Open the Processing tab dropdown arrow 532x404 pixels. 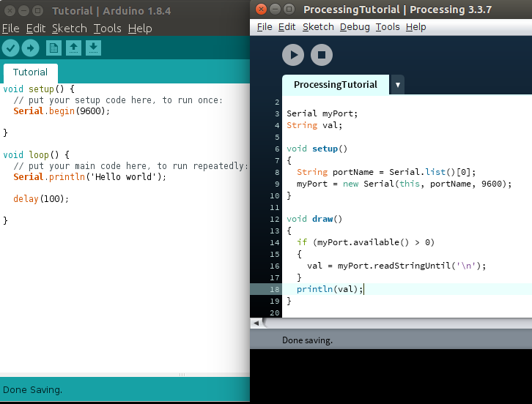398,84
